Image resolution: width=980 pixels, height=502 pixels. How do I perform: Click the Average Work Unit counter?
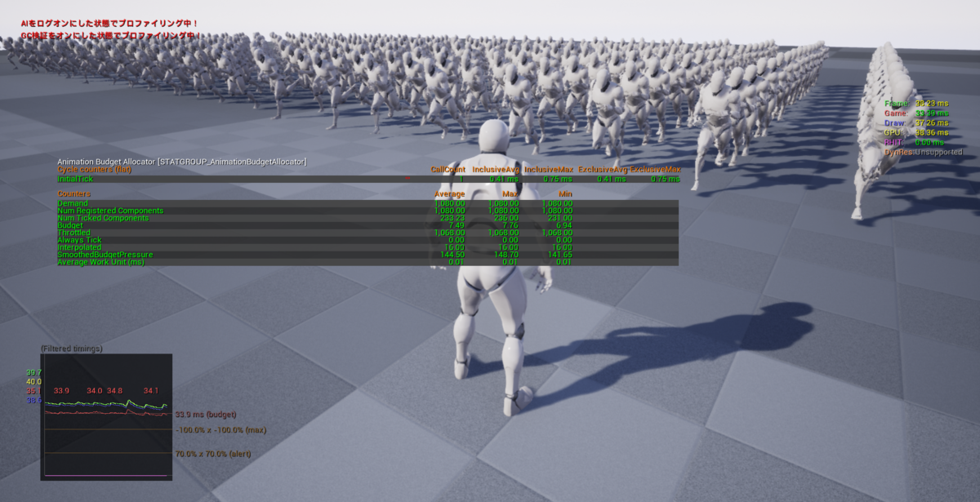click(x=102, y=262)
